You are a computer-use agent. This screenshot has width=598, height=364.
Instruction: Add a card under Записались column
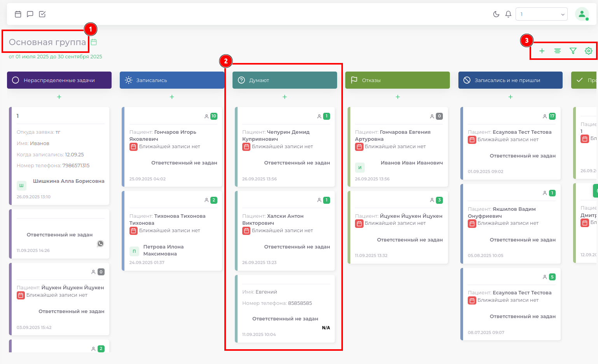(172, 97)
